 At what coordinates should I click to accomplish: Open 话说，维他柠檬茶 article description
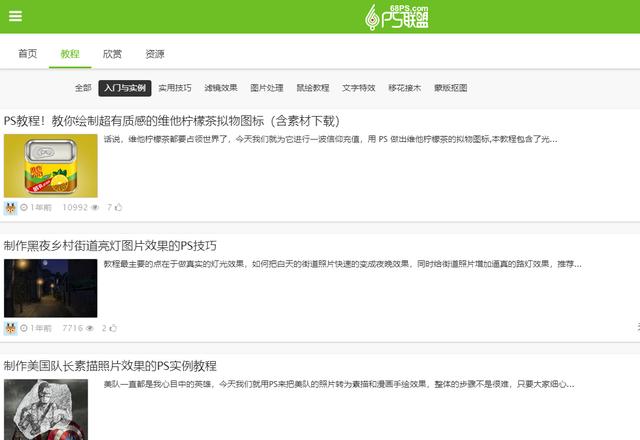point(330,139)
